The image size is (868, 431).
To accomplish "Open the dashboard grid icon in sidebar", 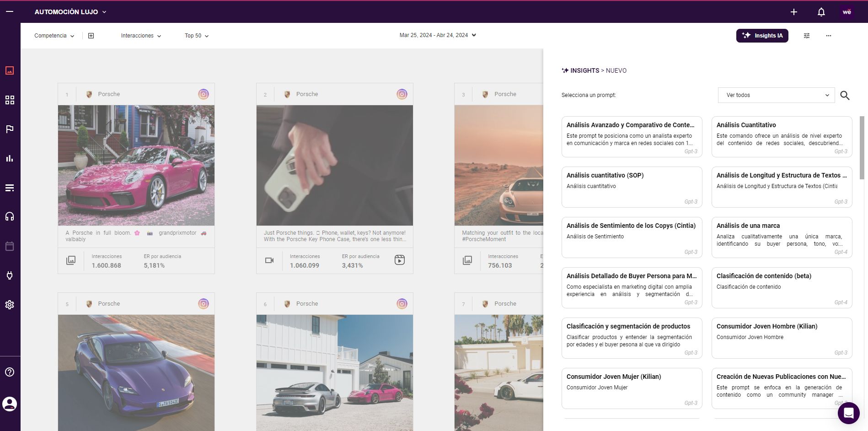I will (10, 100).
